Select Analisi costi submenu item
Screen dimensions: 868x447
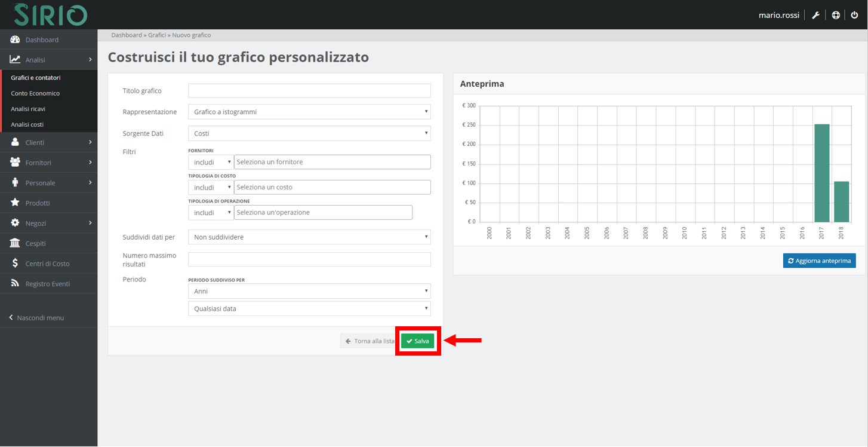tap(27, 124)
